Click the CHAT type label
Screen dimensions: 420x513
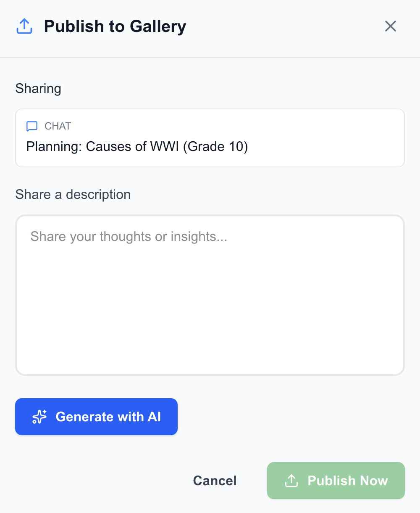(x=58, y=126)
